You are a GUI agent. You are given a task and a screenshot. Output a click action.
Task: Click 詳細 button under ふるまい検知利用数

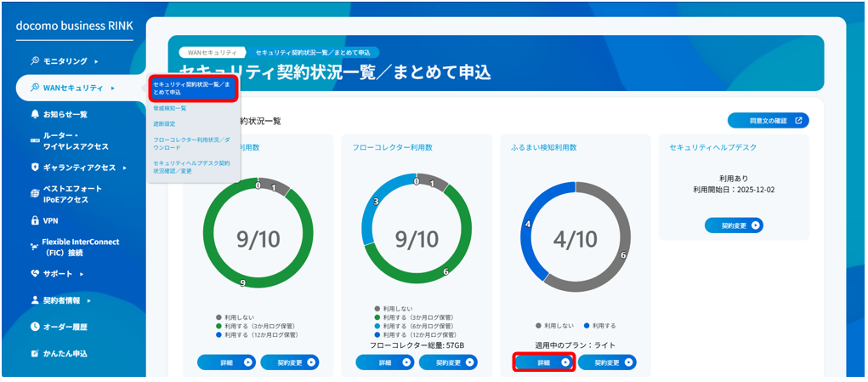[544, 362]
